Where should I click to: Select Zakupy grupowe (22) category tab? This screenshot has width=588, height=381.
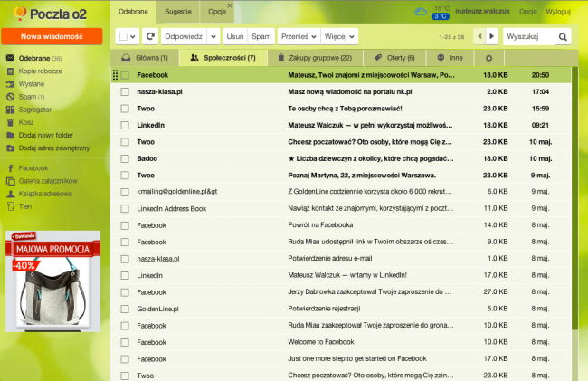(x=315, y=58)
